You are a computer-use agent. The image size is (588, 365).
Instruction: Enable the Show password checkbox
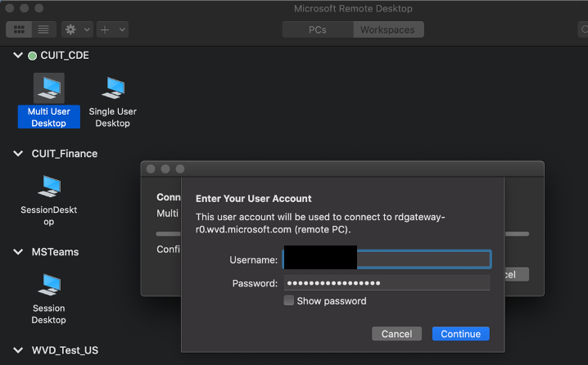pos(289,300)
